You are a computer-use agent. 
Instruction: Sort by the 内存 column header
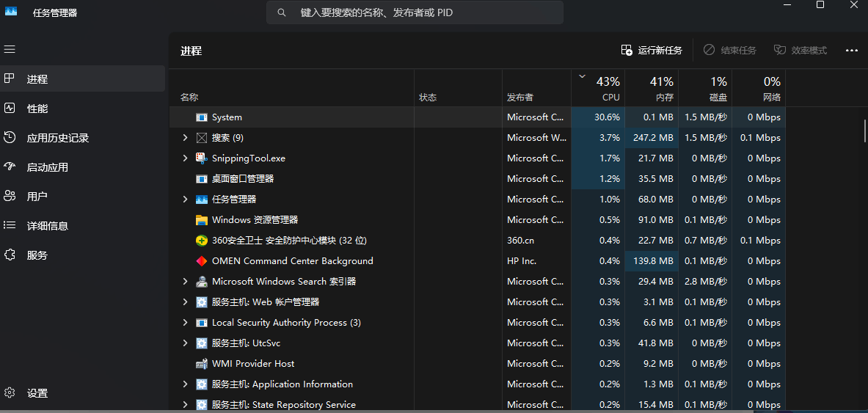652,88
